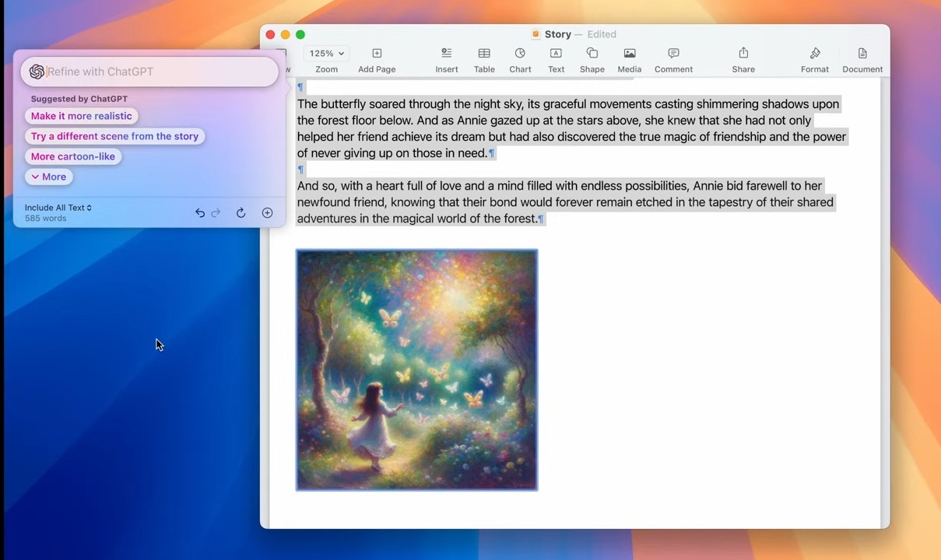Add a text box
The width and height of the screenshot is (941, 560).
pos(556,58)
